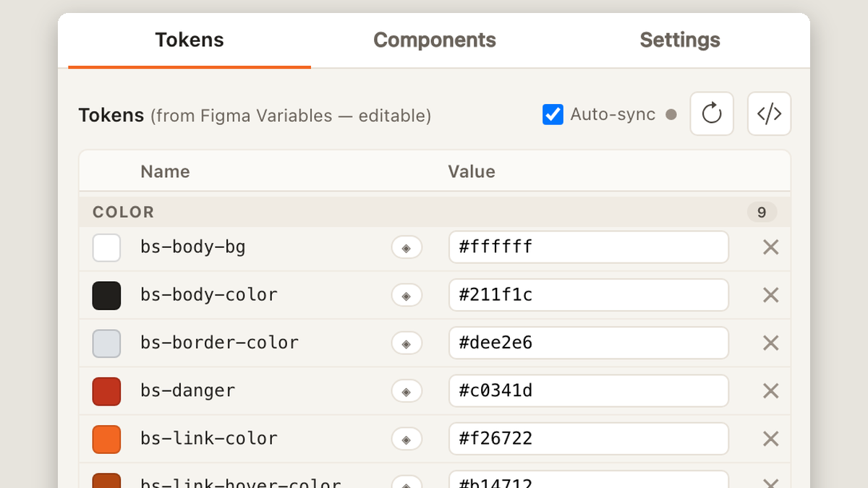Screen dimensions: 868x488
Task: Open the bs-link-color orange swatch
Action: (x=106, y=439)
